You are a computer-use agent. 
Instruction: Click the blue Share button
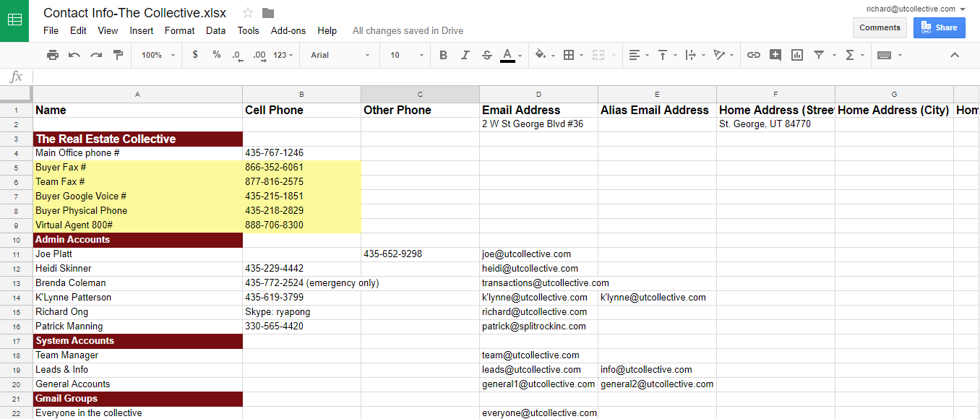940,27
